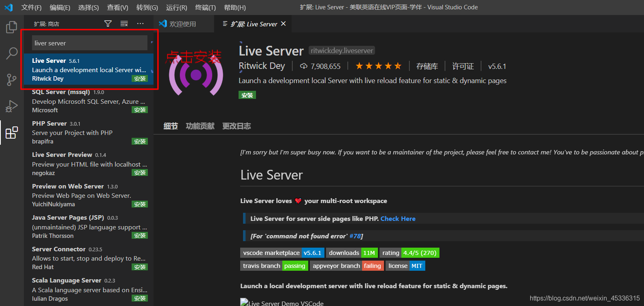
Task: Select the 更改日志 changelog tab
Action: point(237,126)
